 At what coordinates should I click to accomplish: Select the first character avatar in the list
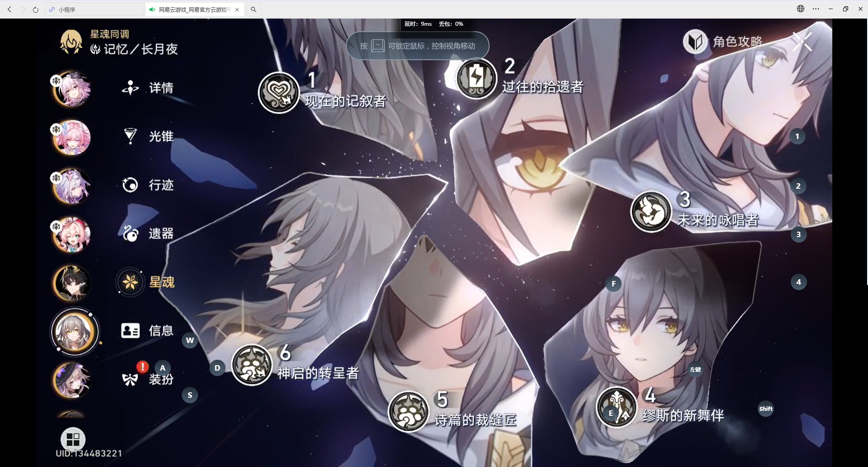pyautogui.click(x=71, y=89)
